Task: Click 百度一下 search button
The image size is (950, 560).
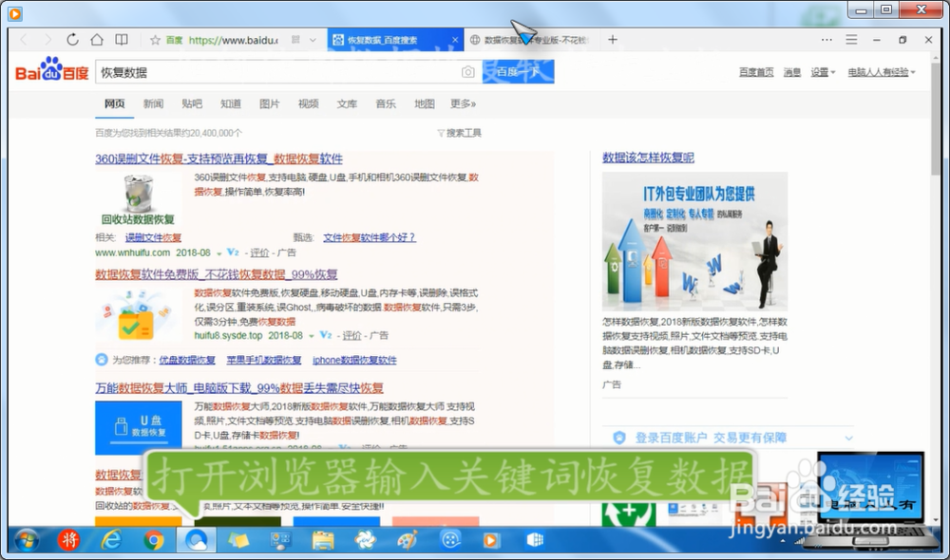Action: [518, 72]
